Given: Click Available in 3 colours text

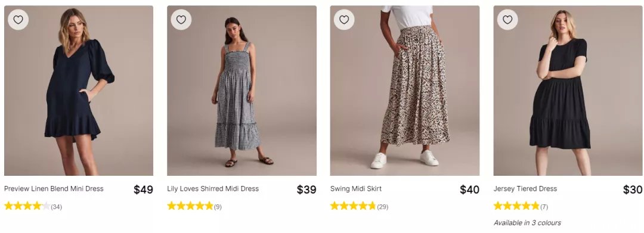Looking at the screenshot, I should click(527, 223).
